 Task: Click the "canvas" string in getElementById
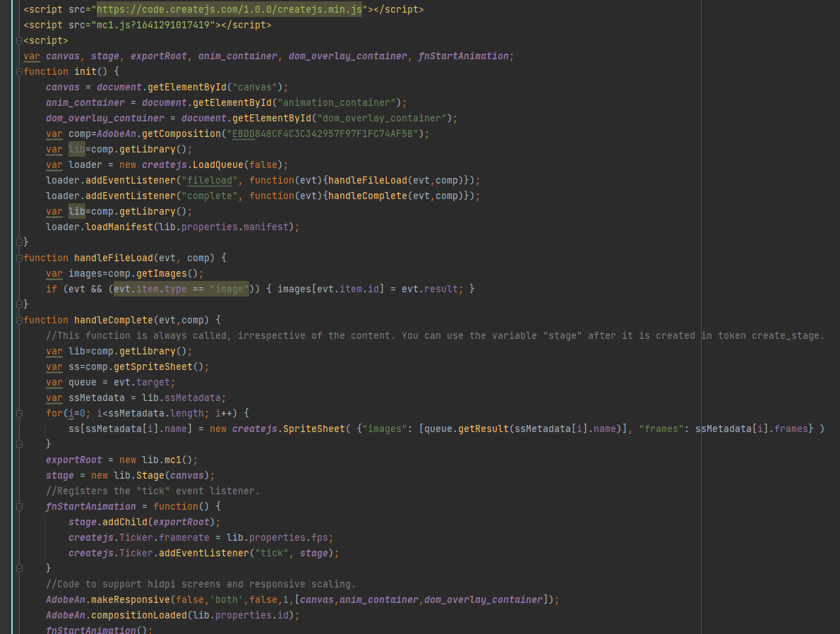254,88
